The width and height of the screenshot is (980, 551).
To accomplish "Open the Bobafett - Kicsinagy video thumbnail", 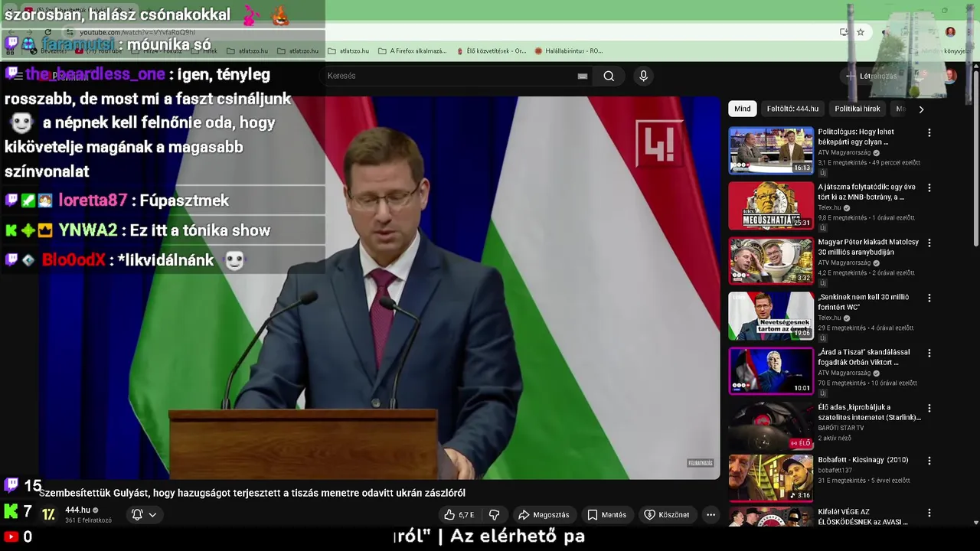I will coord(770,478).
